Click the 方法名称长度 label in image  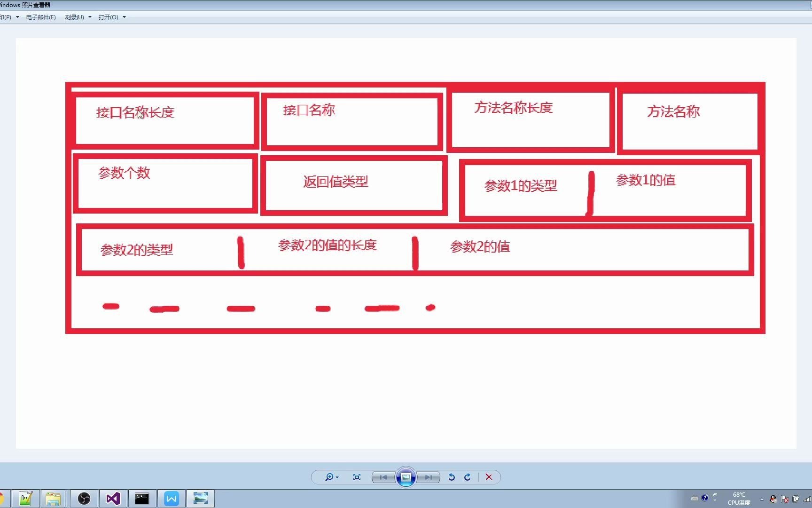point(514,108)
